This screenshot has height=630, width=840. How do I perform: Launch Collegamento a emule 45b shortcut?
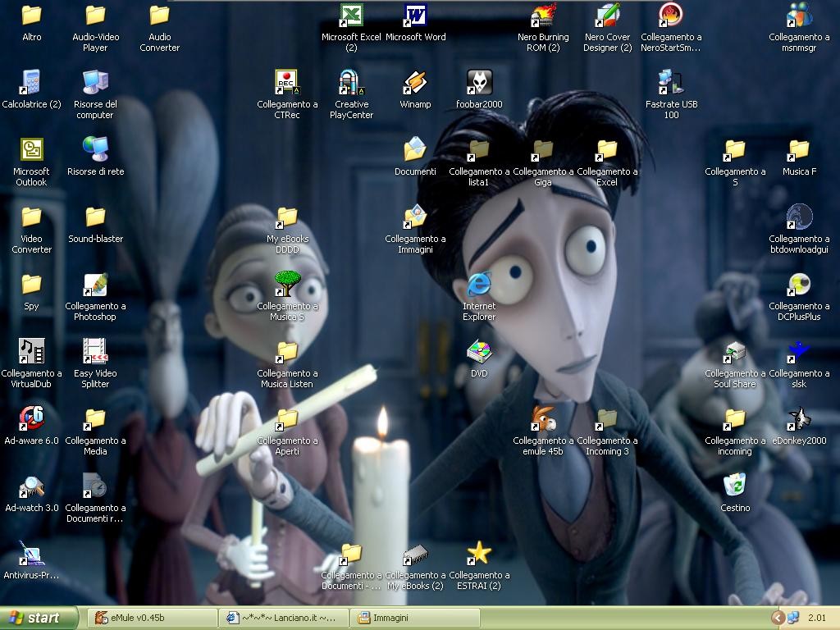point(543,419)
